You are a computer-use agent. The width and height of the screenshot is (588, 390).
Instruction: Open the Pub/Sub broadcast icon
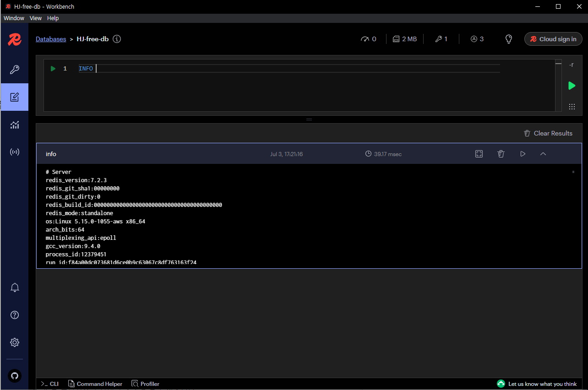click(15, 152)
